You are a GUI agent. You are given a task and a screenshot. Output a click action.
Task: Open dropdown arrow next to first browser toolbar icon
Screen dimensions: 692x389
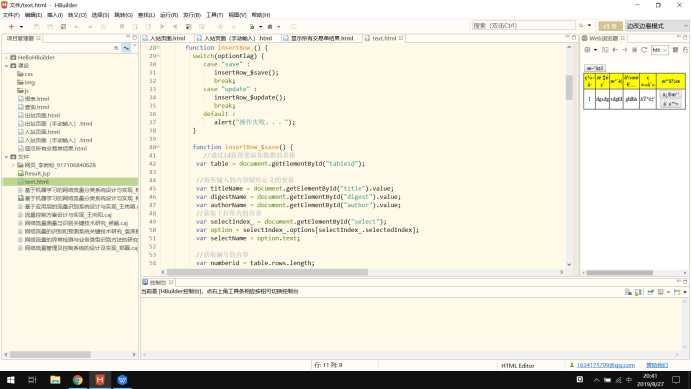[595, 50]
